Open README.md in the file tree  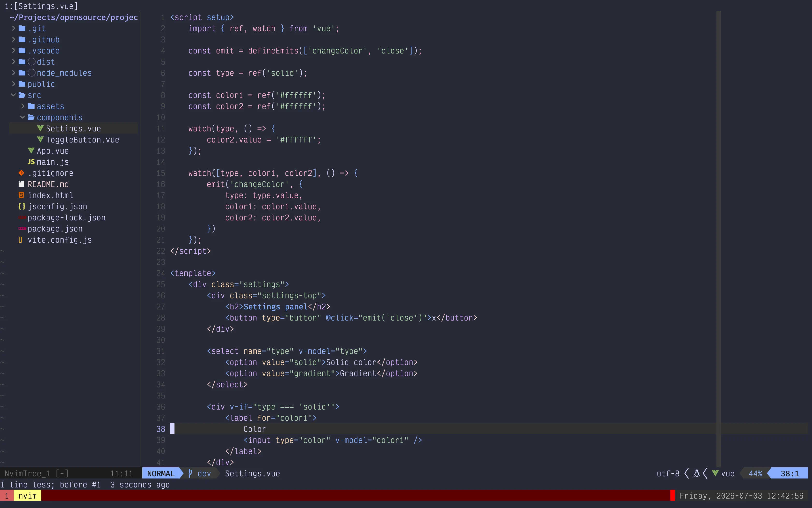click(x=48, y=184)
